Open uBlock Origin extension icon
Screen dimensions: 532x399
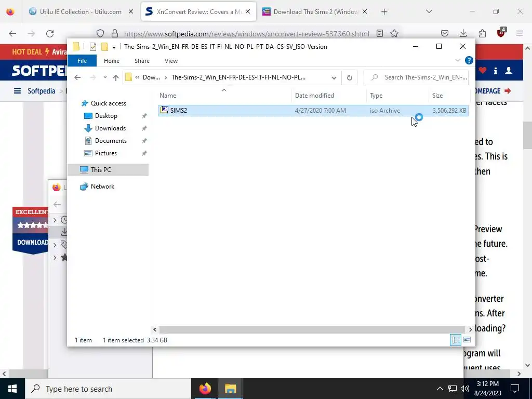pos(501,33)
